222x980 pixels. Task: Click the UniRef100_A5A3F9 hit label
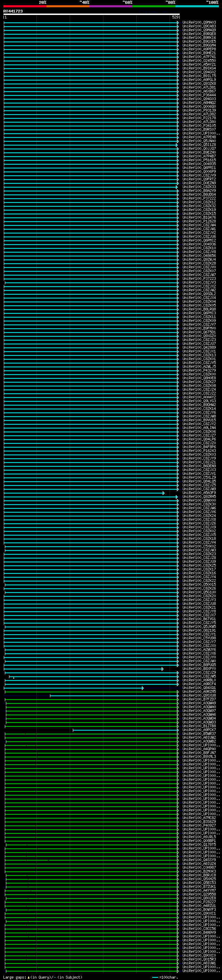(199, 493)
